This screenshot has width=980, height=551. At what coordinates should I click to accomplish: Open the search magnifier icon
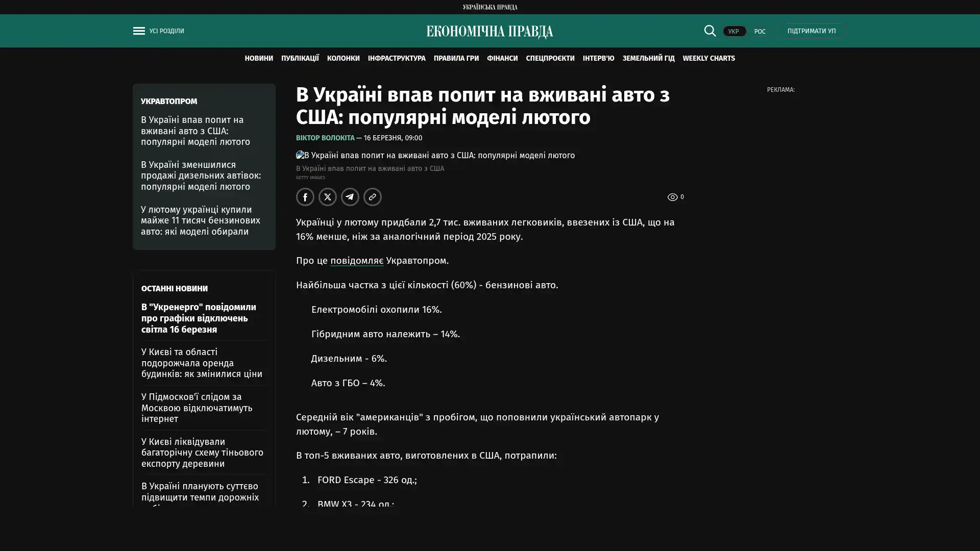(x=709, y=31)
